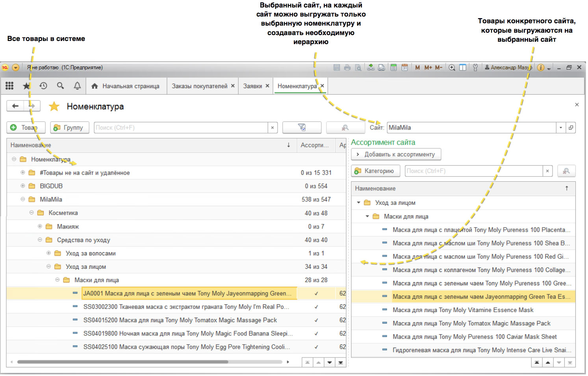Screen dimensions: 588x376
Task: Click the Товар create button
Action: click(26, 127)
